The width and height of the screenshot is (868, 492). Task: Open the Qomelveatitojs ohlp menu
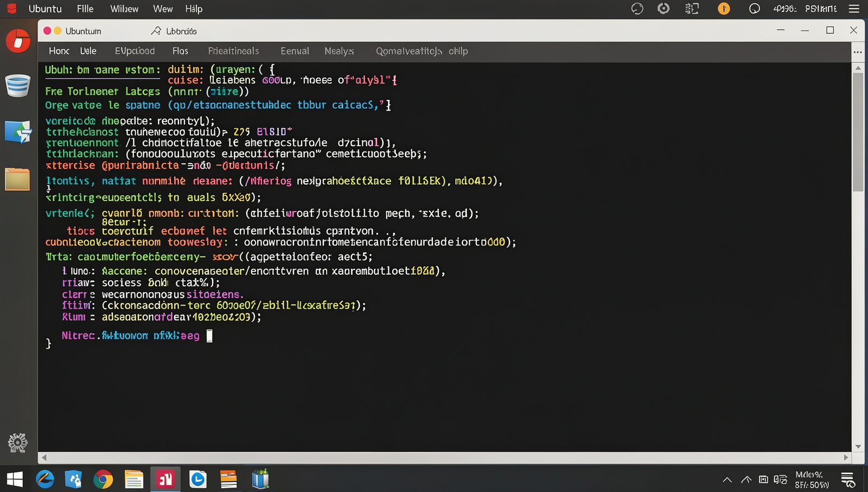click(x=422, y=51)
